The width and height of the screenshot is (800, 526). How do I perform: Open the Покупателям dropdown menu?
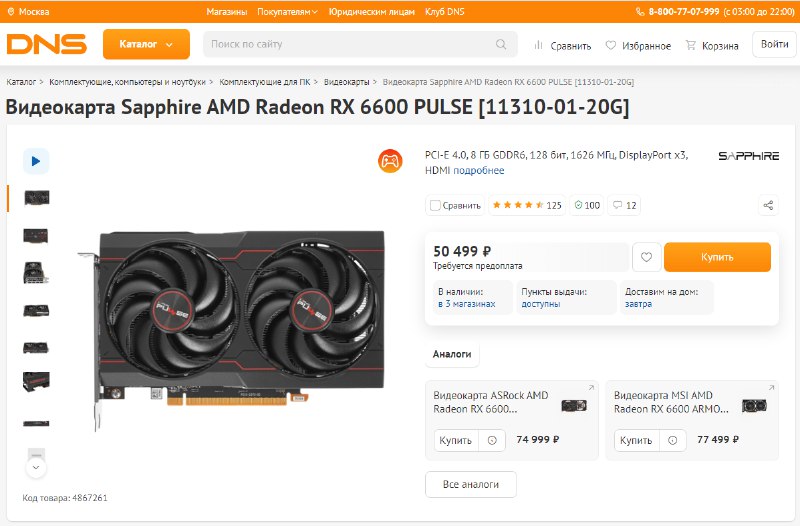[287, 11]
